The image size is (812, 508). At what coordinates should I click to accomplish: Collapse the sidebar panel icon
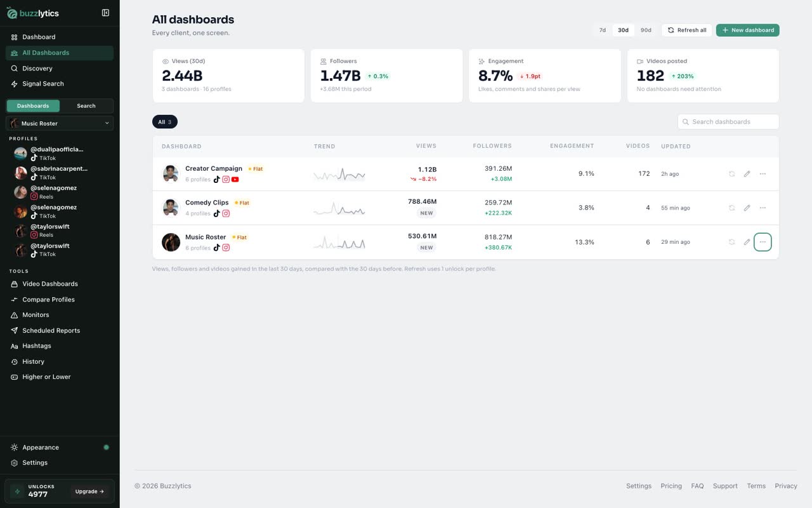point(105,13)
